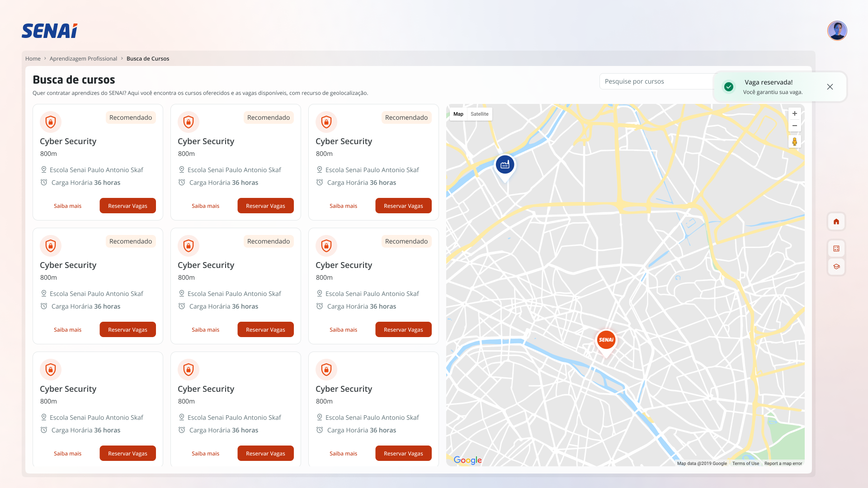Select the blue factory map pin
The height and width of the screenshot is (488, 868).
click(x=505, y=165)
